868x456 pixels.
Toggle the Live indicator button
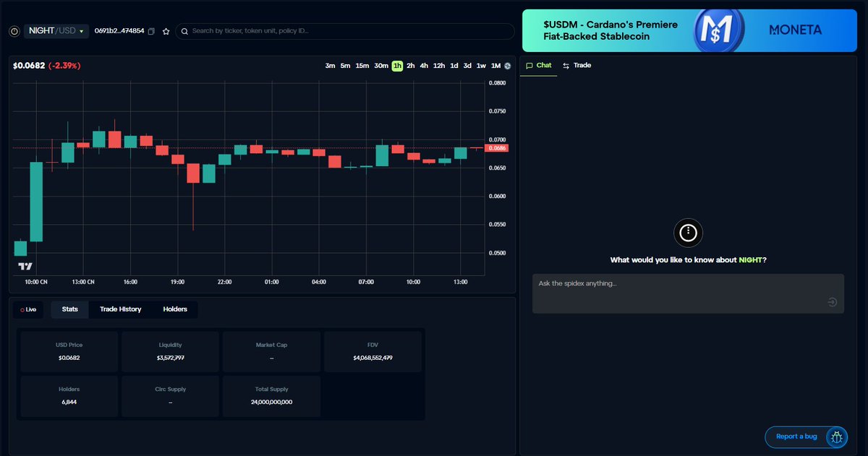click(28, 309)
